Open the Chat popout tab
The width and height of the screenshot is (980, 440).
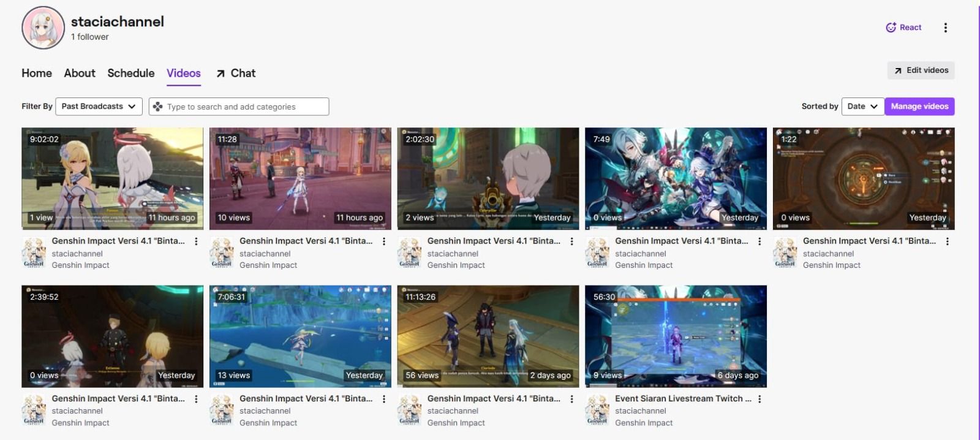tap(236, 73)
